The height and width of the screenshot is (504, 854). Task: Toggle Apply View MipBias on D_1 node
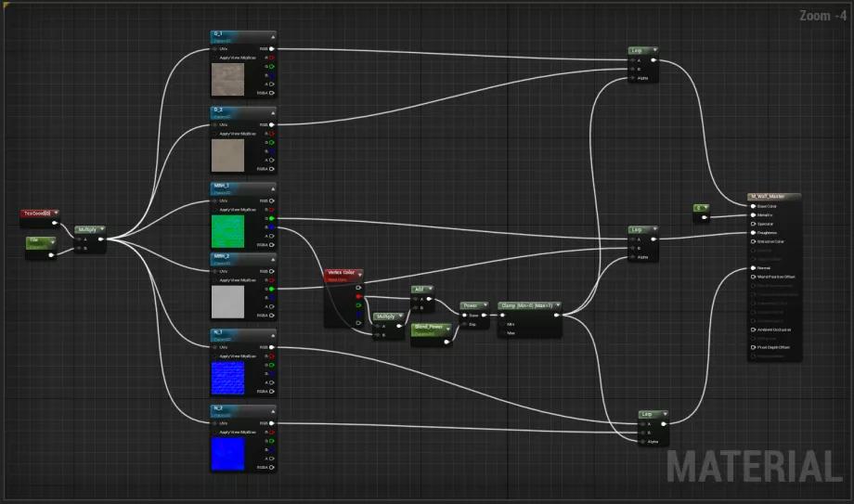tap(214, 57)
